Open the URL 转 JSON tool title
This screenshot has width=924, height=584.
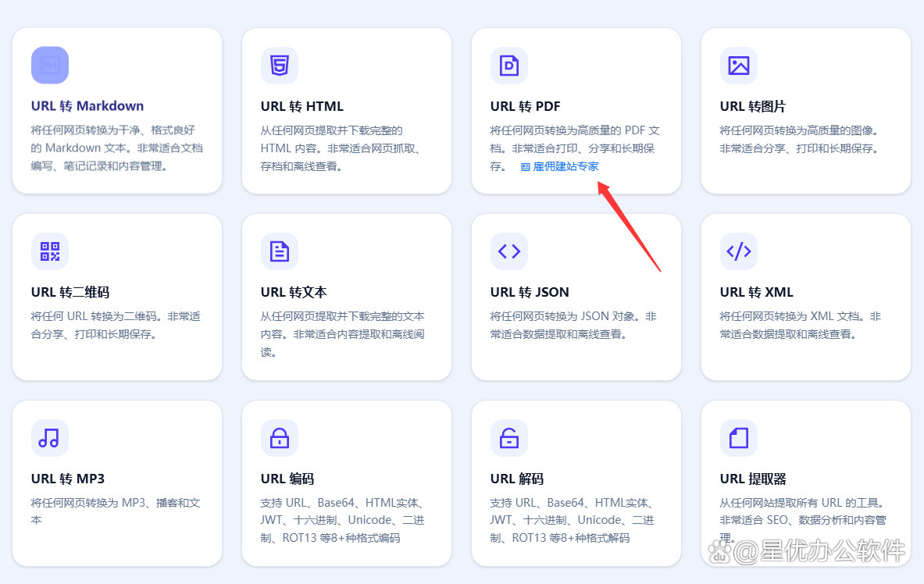pos(530,292)
